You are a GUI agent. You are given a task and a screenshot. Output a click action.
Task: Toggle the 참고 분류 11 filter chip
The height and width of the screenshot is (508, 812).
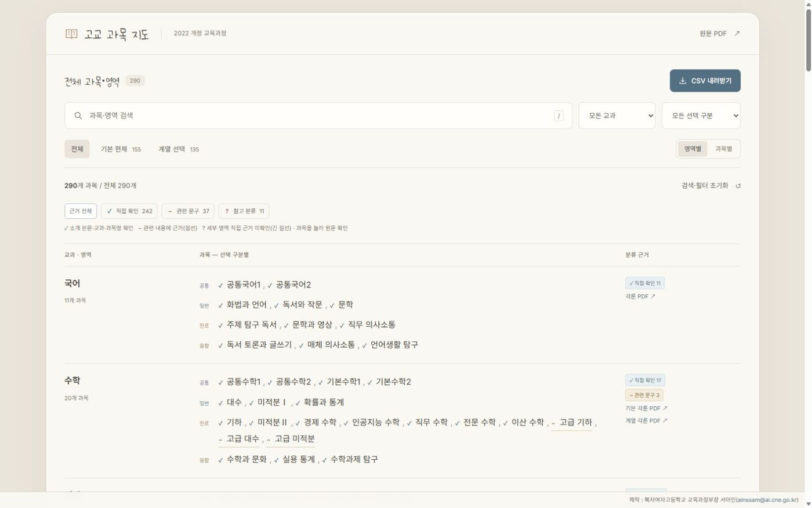(244, 211)
